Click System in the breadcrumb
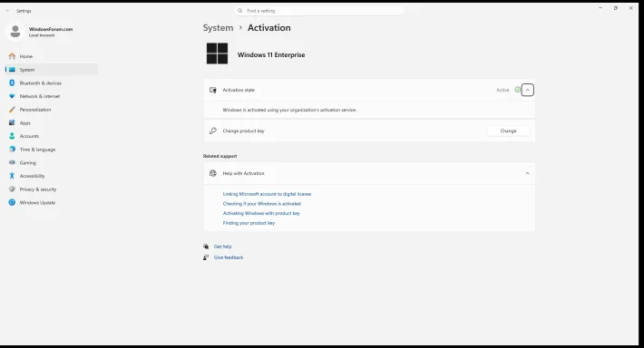Image resolution: width=644 pixels, height=348 pixels. coord(218,27)
